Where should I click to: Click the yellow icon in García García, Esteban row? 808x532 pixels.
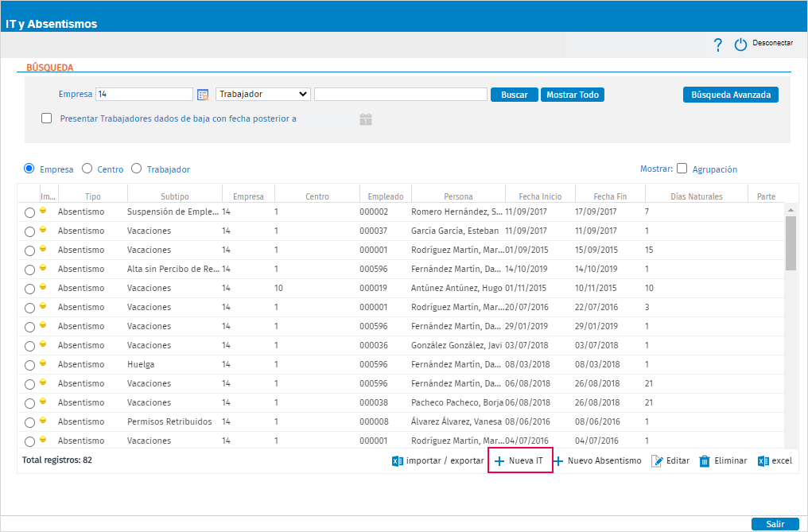point(43,229)
